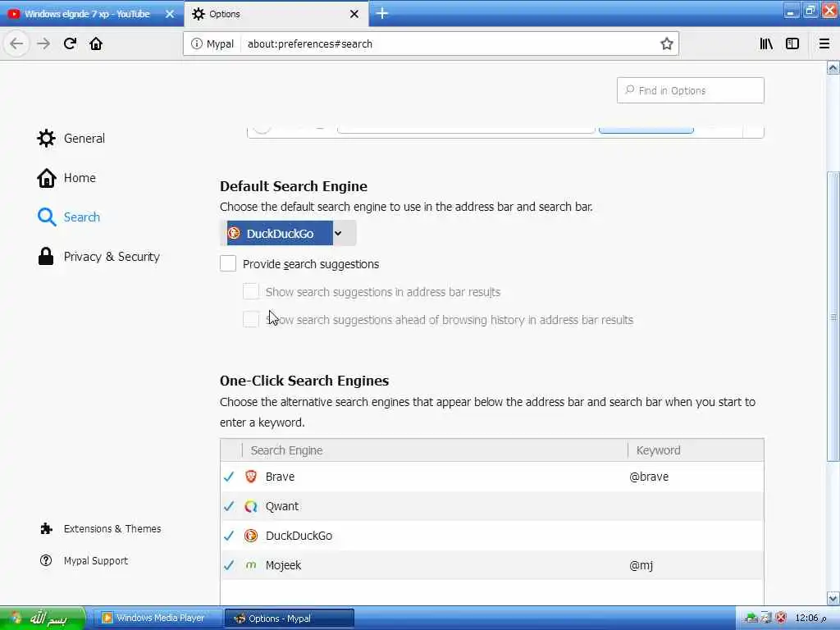The width and height of the screenshot is (840, 630).
Task: Enable Provide search suggestions checkbox
Action: click(228, 263)
